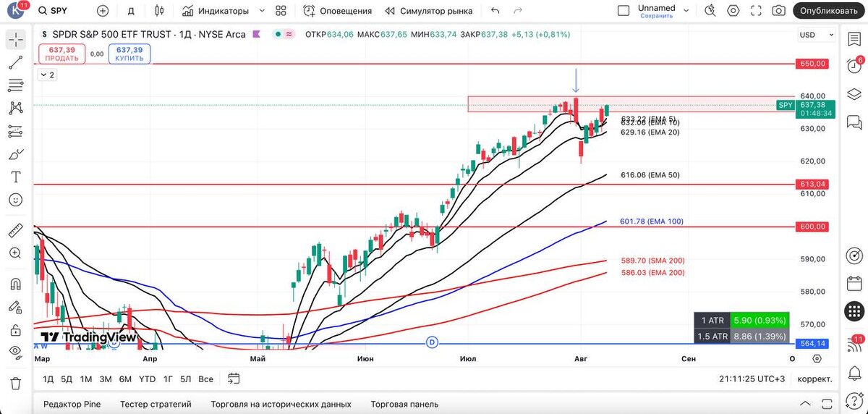Open the Индикаторы indicators dialog
This screenshot has height=414, width=868.
215,11
